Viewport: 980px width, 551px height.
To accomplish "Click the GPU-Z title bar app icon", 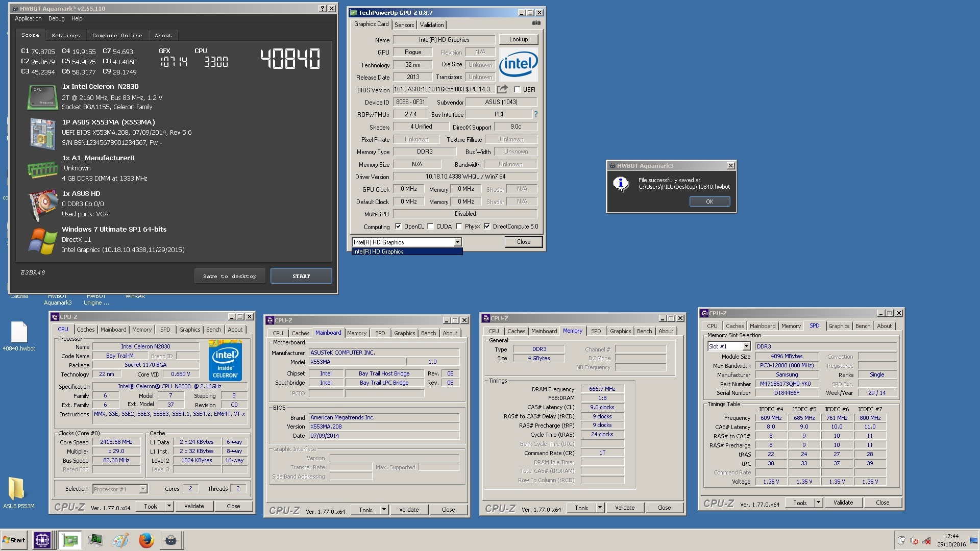I will [354, 13].
